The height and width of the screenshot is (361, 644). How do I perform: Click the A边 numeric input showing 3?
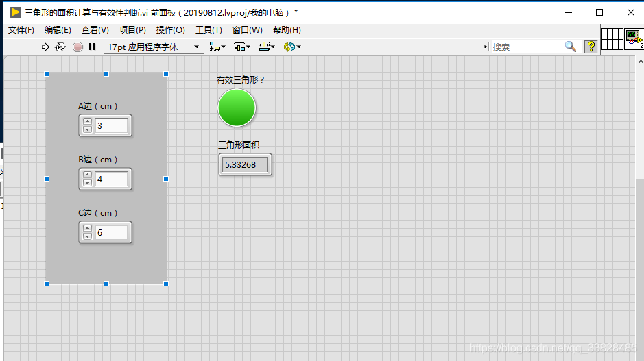click(111, 125)
